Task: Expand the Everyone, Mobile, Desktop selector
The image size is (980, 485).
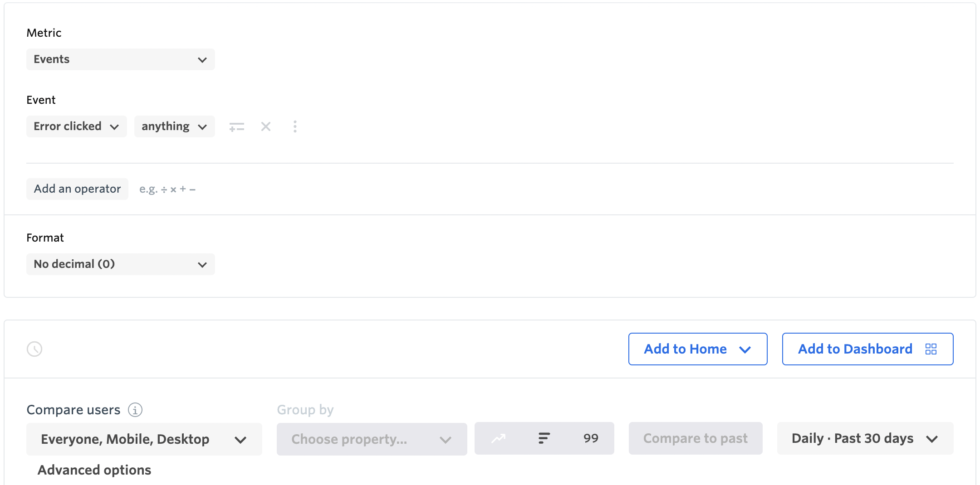Action: coord(144,439)
